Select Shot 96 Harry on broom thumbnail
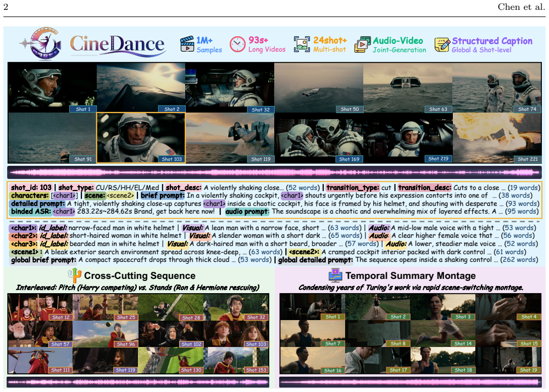549x392 pixels. pos(105,334)
